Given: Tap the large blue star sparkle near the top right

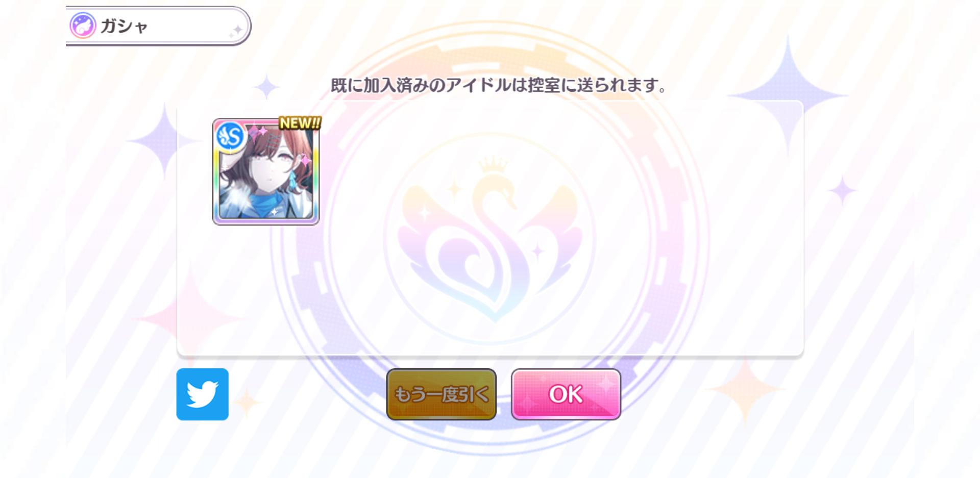Looking at the screenshot, I should pos(788,95).
